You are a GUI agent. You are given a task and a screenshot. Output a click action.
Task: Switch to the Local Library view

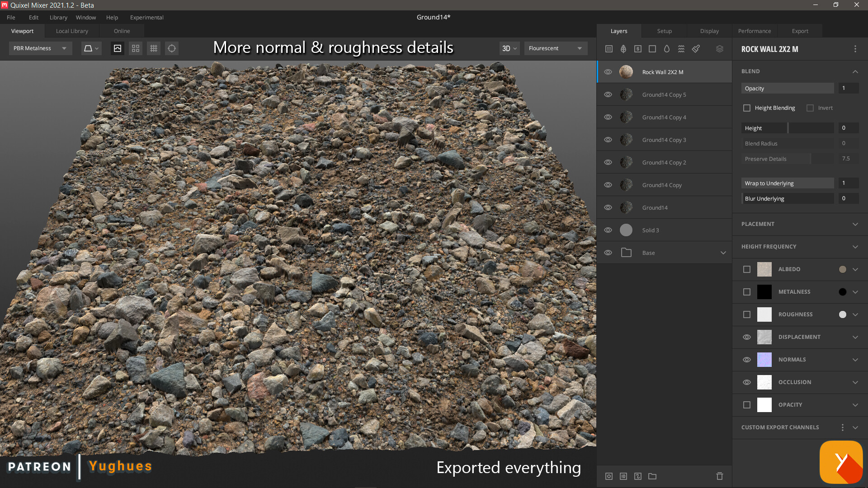(x=71, y=31)
